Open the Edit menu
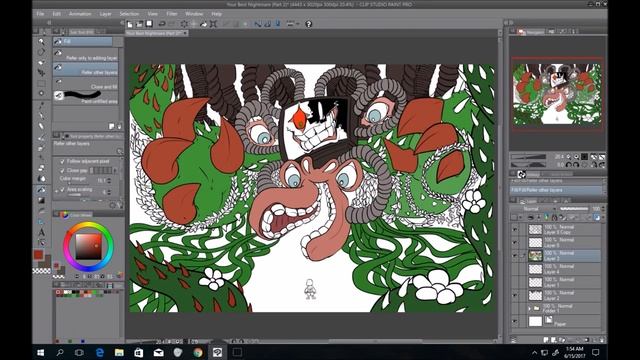640x360 pixels. click(x=57, y=14)
